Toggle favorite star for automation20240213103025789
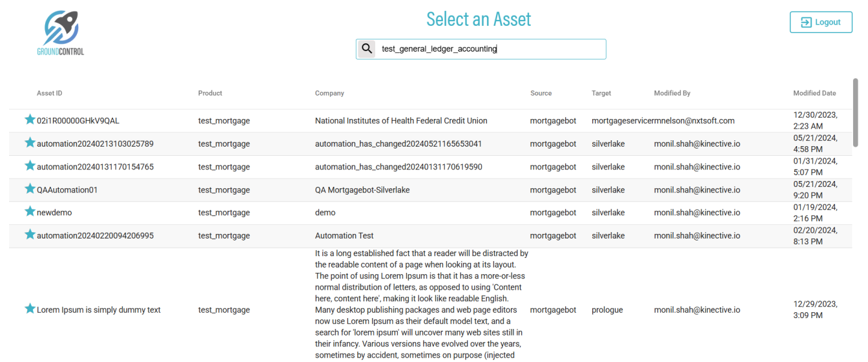Image resolution: width=868 pixels, height=362 pixels. [x=30, y=143]
